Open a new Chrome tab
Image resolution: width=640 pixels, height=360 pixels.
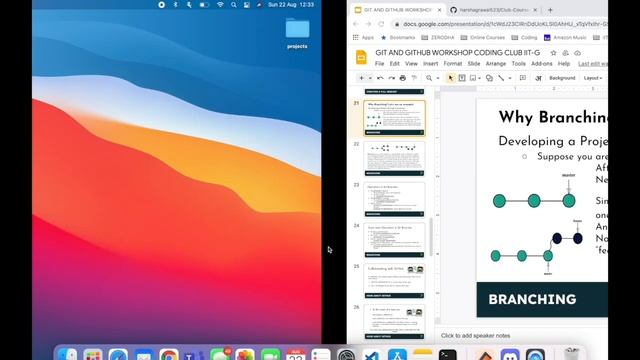[x=550, y=10]
